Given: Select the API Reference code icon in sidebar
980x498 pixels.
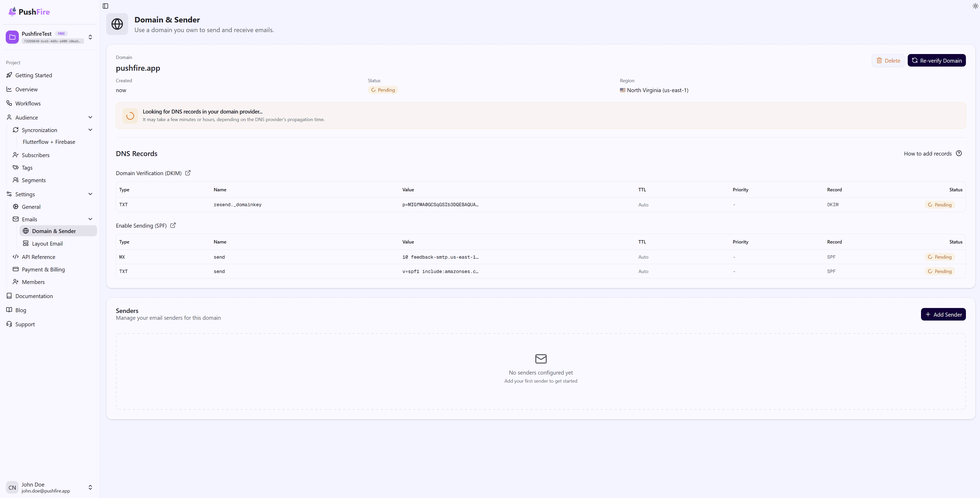Looking at the screenshot, I should point(16,257).
